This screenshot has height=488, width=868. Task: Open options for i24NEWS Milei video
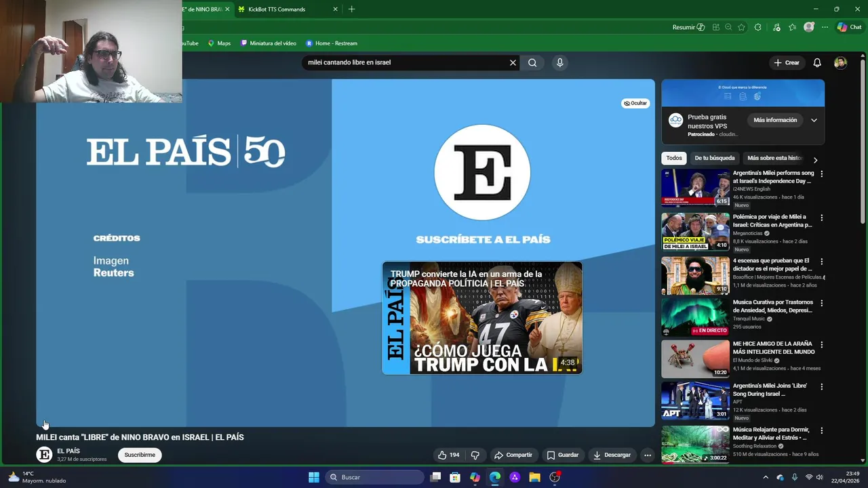point(822,174)
